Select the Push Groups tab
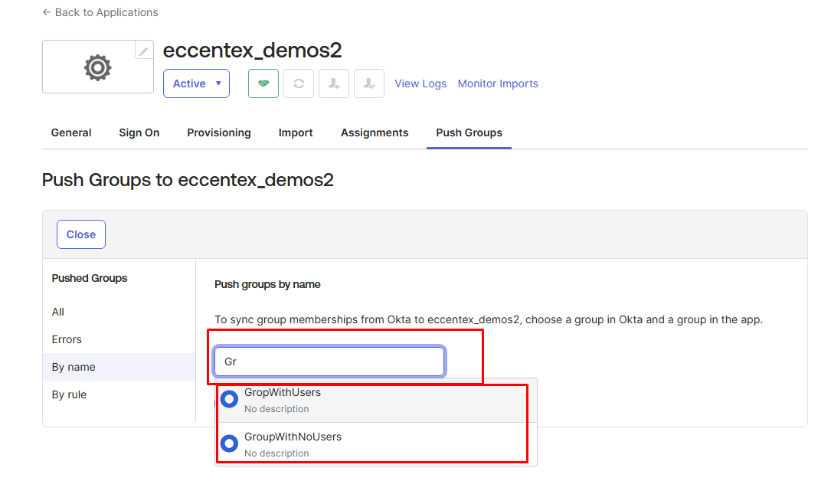This screenshot has width=831, height=504. (469, 133)
